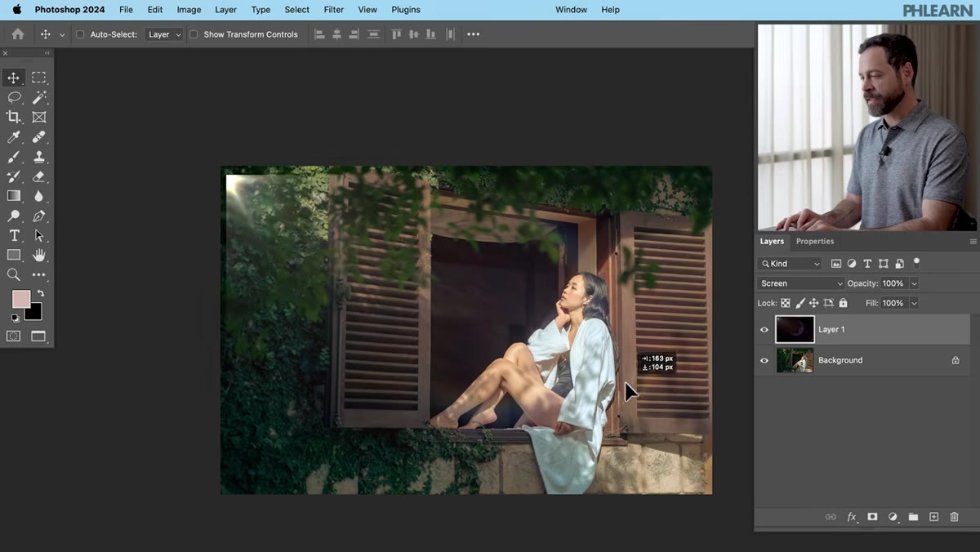Click the foreground color swatch

coord(20,298)
